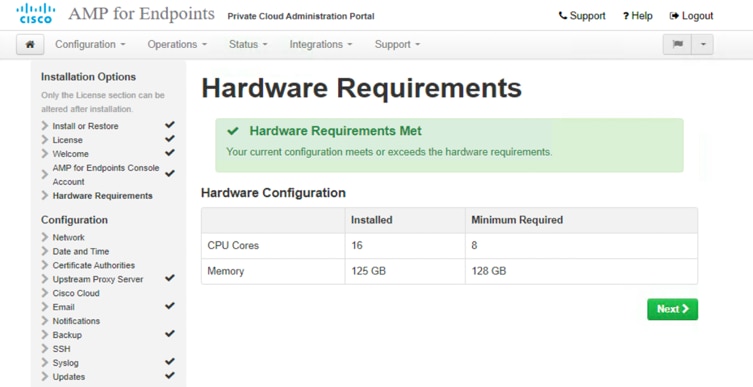753x387 pixels.
Task: Open the Updates section
Action: tap(69, 377)
